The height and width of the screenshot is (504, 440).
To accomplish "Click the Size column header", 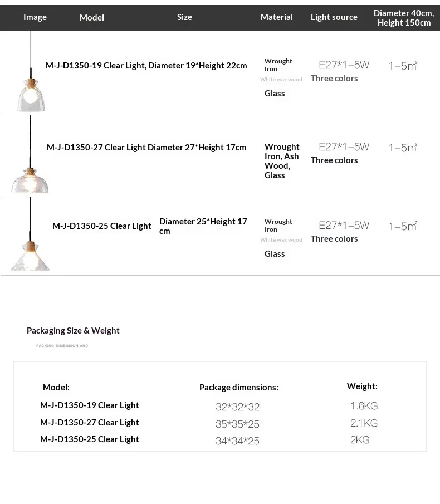I will coord(184,17).
